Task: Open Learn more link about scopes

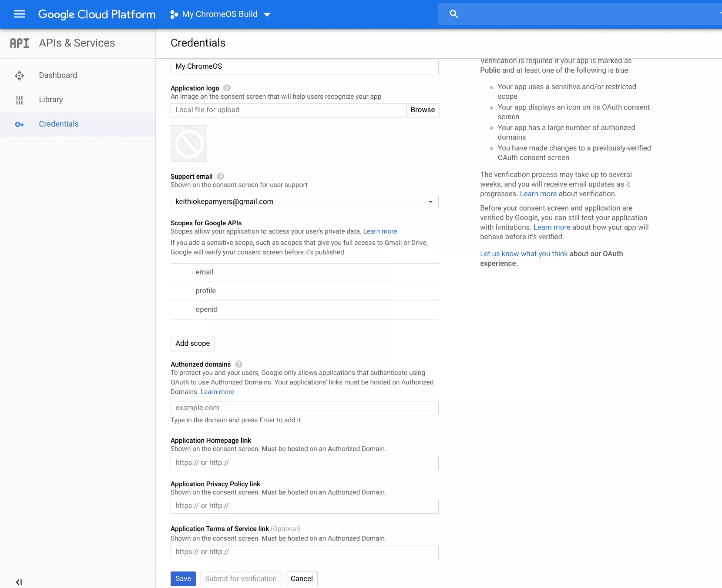Action: pos(380,231)
